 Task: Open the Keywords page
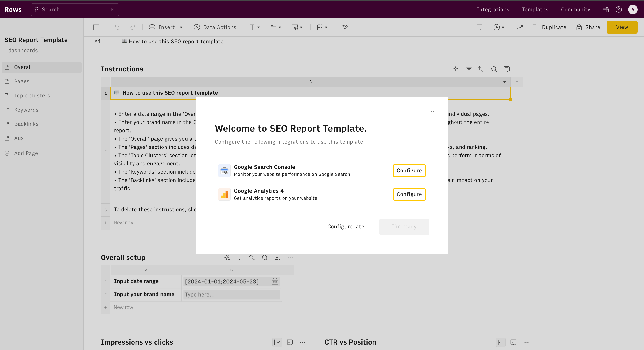(41, 110)
